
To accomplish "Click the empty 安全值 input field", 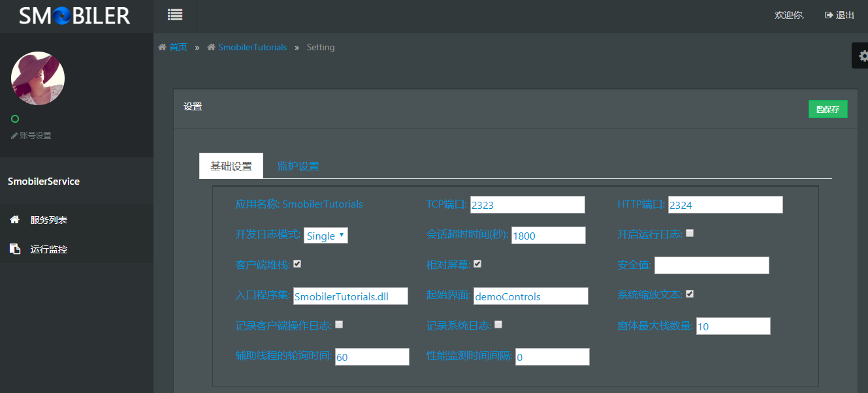I will (712, 266).
